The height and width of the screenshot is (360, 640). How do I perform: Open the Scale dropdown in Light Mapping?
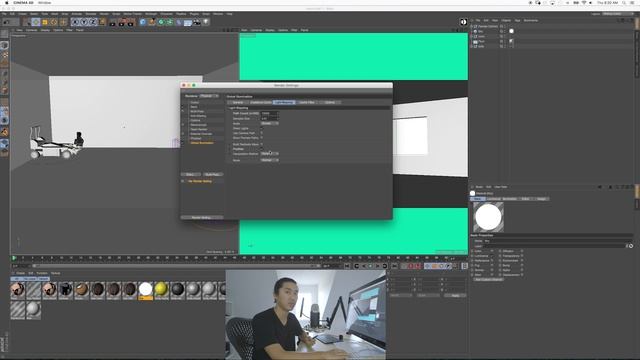[270, 123]
